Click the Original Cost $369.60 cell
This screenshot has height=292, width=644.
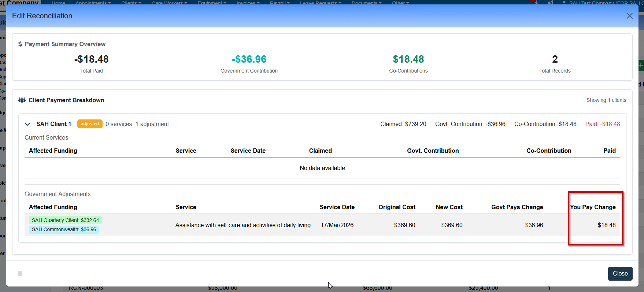405,225
